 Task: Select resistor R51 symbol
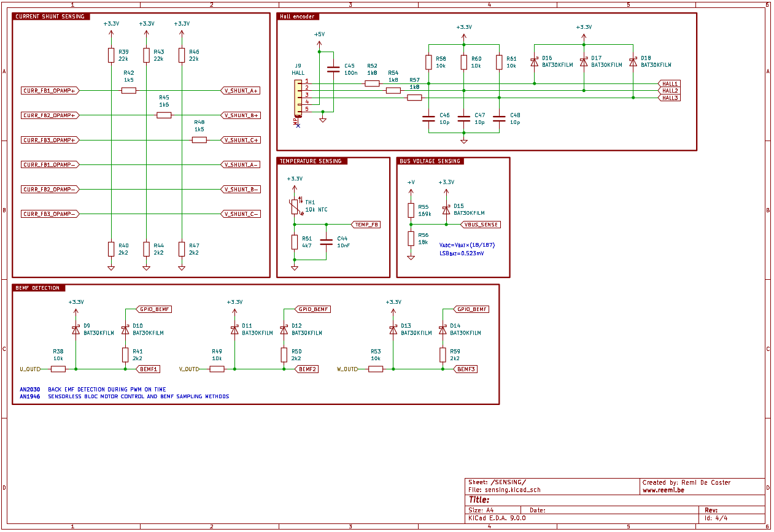click(x=295, y=242)
